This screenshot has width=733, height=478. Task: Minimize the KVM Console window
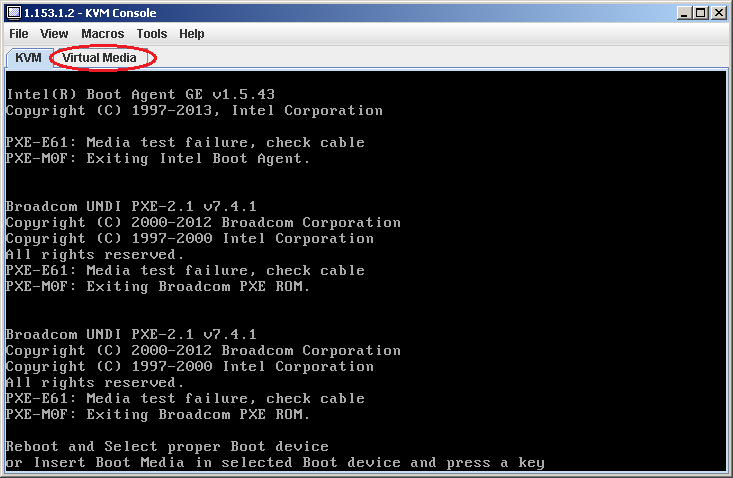coord(684,13)
